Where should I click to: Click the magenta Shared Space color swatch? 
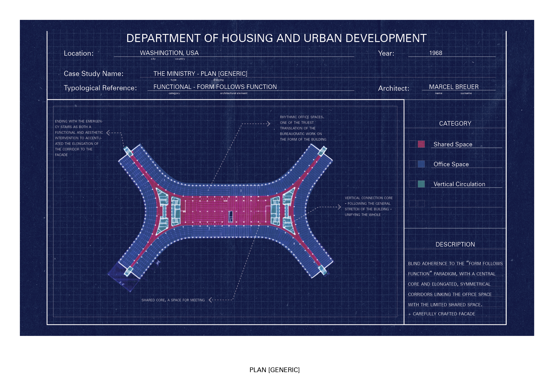point(421,144)
